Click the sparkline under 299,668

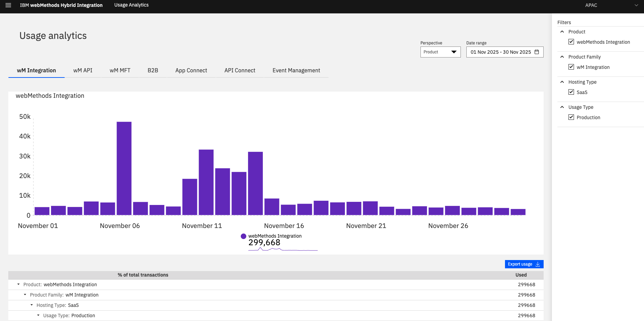click(283, 249)
